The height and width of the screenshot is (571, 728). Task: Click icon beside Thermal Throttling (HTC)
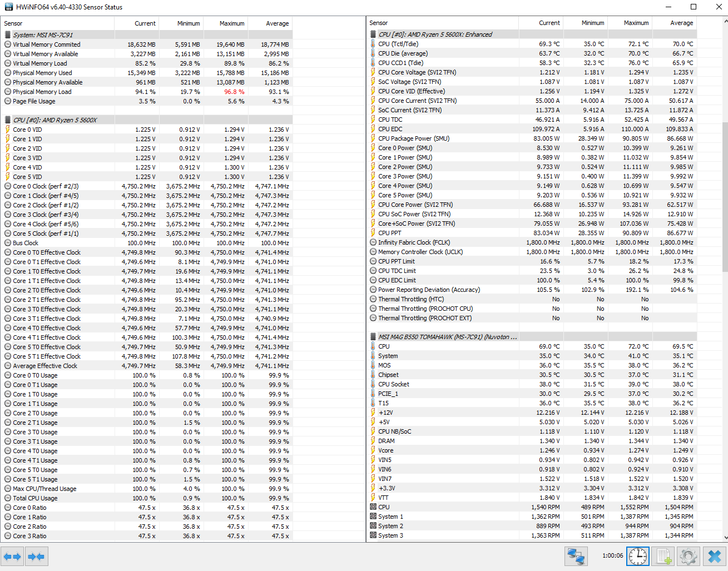coord(373,299)
